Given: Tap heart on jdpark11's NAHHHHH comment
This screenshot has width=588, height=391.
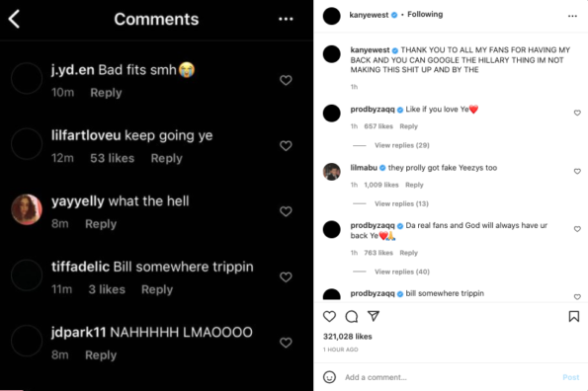Looking at the screenshot, I should pyautogui.click(x=286, y=343).
